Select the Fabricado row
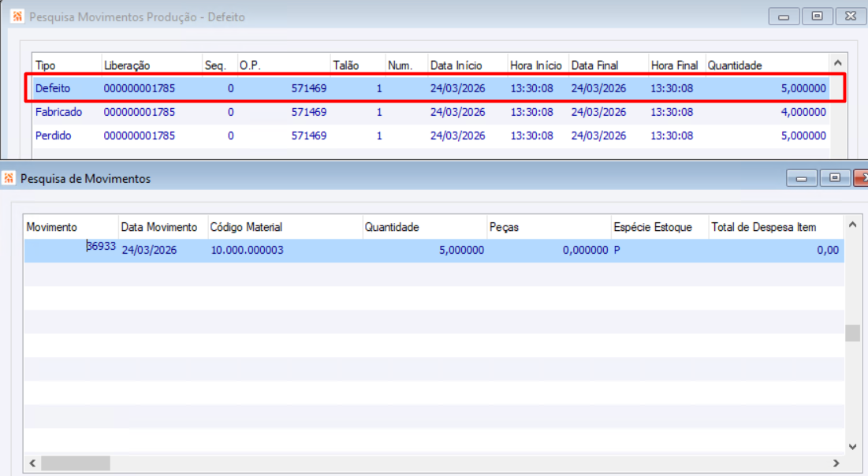 click(430, 112)
